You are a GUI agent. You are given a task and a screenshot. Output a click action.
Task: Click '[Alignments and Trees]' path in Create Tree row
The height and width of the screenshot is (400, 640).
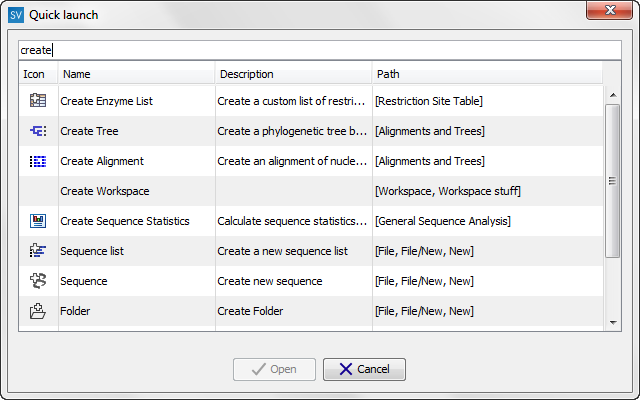(x=430, y=131)
